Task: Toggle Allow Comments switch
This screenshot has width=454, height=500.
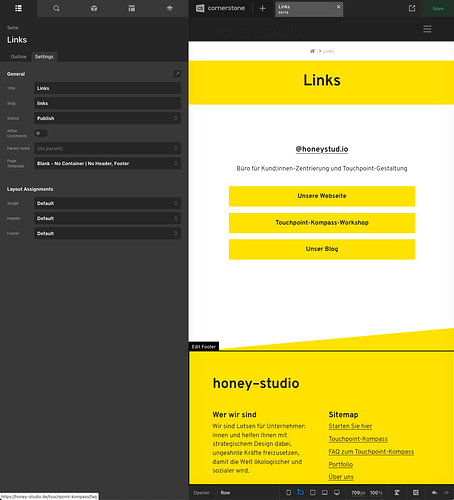Action: [41, 133]
